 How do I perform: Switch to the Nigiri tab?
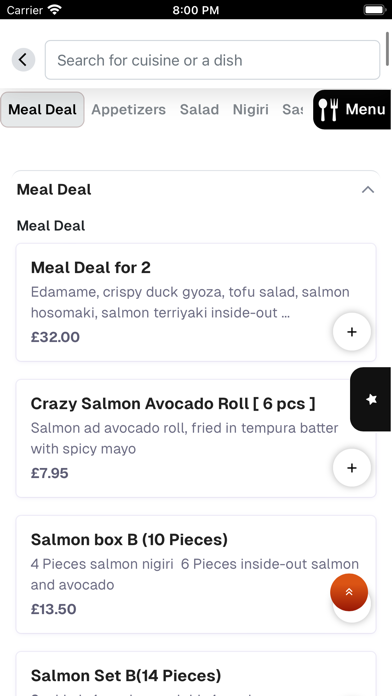[250, 109]
